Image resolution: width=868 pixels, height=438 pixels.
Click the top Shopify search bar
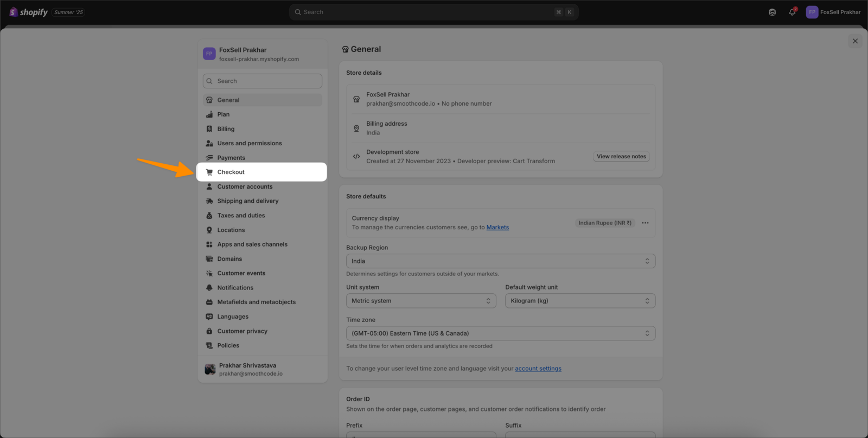(x=433, y=12)
